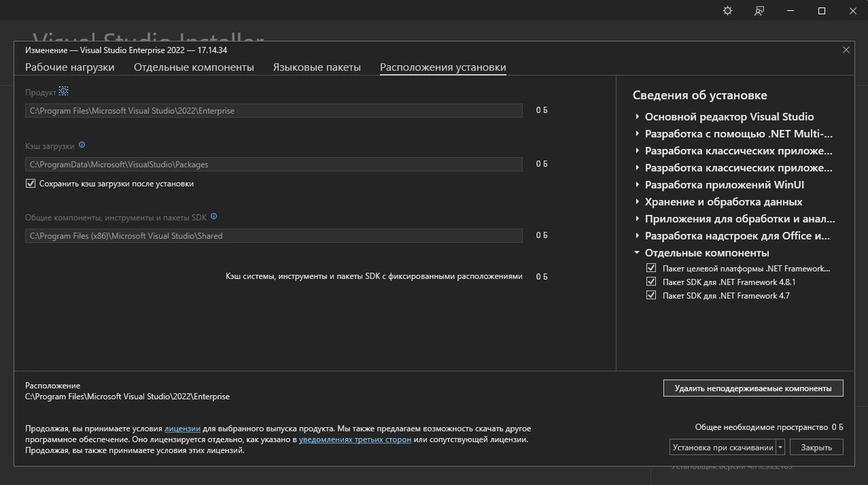
Task: Open уведомлениях третьих сторон link
Action: tap(355, 439)
